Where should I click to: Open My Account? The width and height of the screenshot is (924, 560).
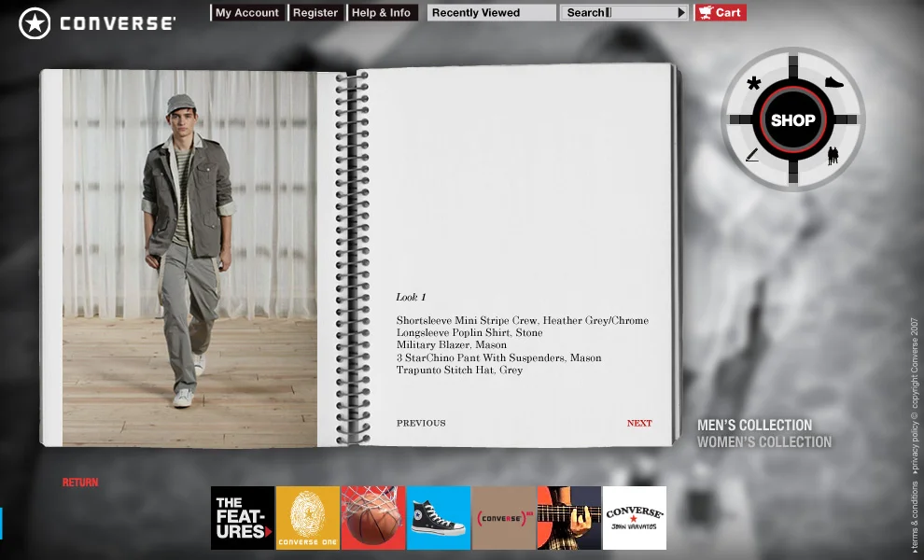(246, 12)
